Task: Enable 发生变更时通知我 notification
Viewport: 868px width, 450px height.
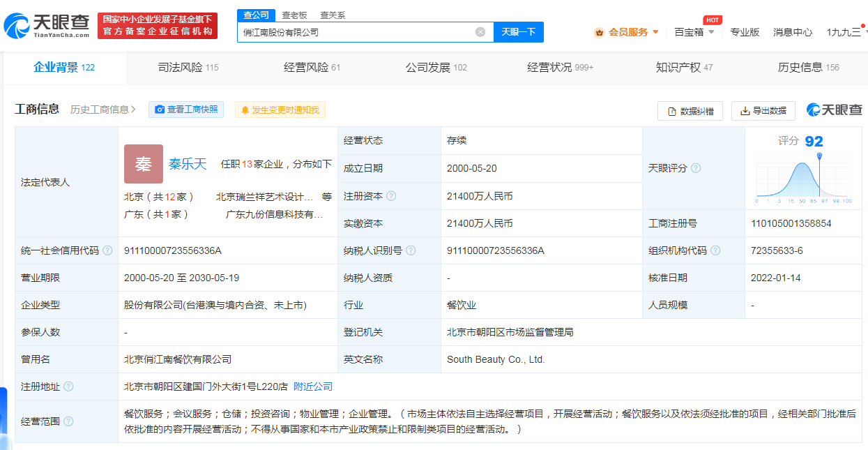Action: pyautogui.click(x=280, y=110)
